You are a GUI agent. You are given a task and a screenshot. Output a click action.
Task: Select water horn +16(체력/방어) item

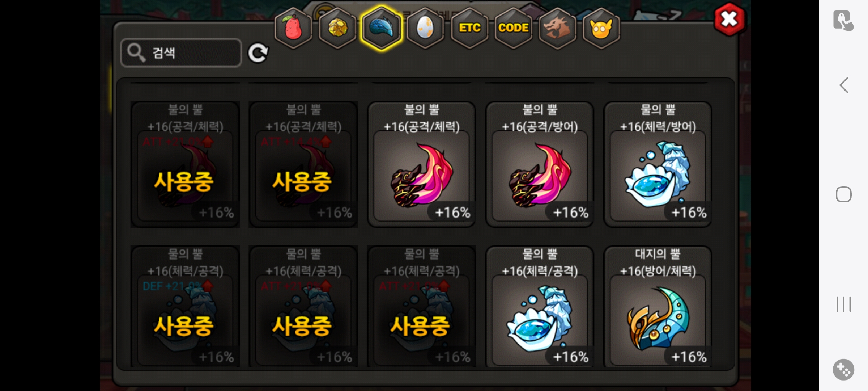(658, 164)
